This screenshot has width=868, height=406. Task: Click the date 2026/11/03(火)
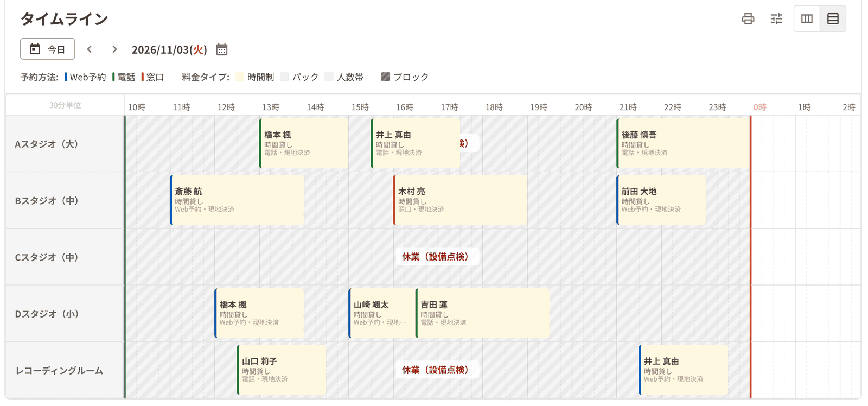[169, 49]
